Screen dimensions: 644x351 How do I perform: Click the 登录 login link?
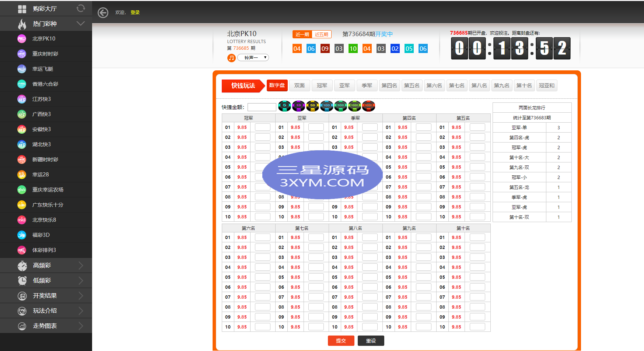(135, 13)
